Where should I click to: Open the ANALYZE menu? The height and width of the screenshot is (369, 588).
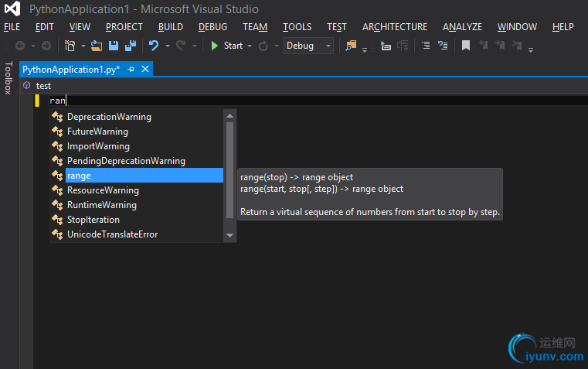[x=462, y=27]
